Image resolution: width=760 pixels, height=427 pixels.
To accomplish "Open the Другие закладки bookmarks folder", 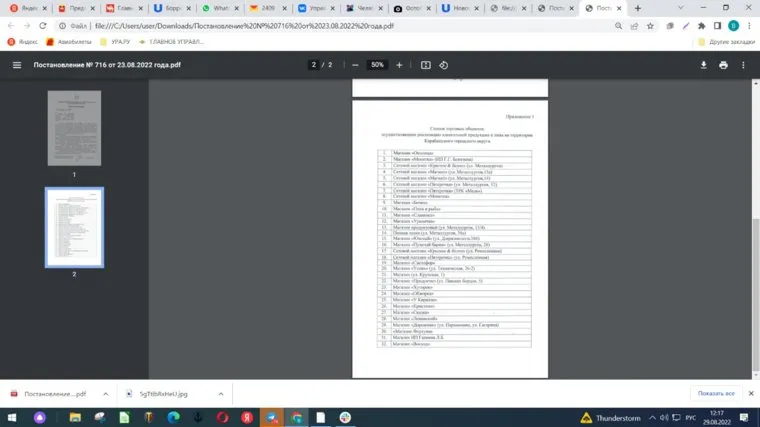I will (727, 42).
